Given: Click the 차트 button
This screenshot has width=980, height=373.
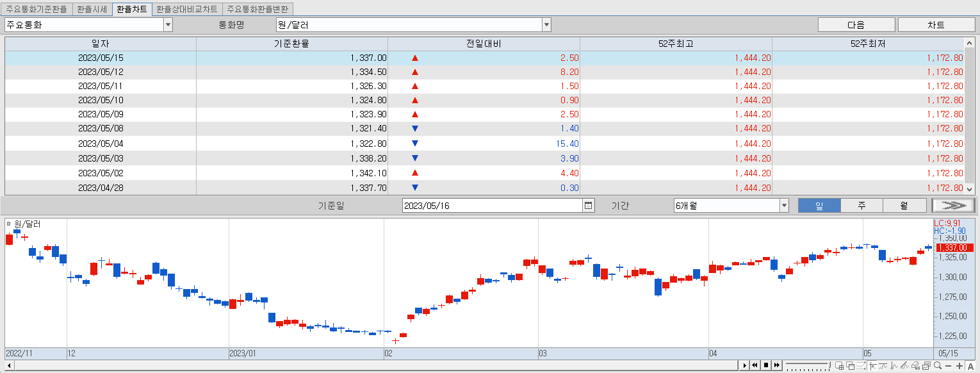Looking at the screenshot, I should tap(936, 25).
